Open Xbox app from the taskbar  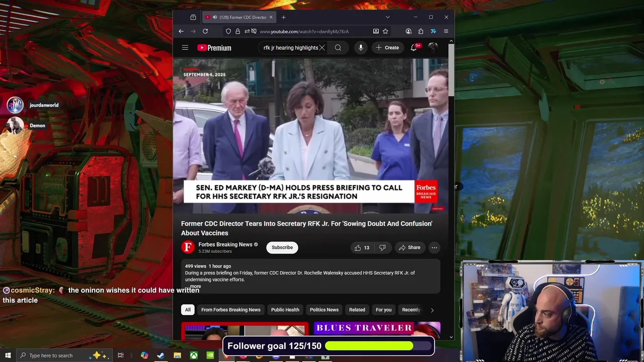pos(194,355)
